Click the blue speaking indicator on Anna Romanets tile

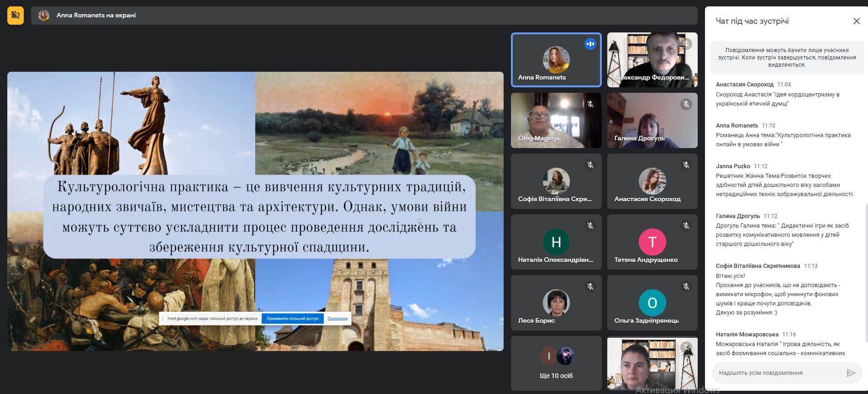(x=590, y=44)
